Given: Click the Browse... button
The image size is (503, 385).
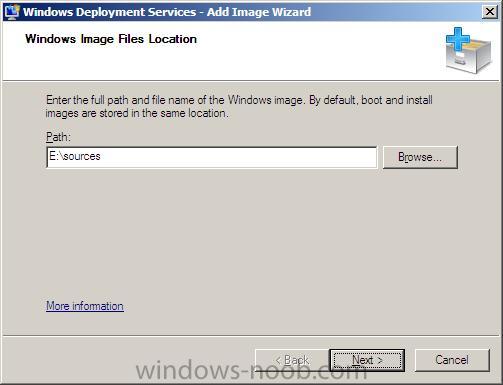Looking at the screenshot, I should pyautogui.click(x=420, y=157).
